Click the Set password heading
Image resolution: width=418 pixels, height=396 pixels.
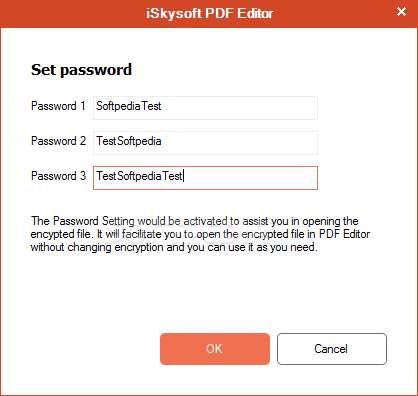coord(81,70)
